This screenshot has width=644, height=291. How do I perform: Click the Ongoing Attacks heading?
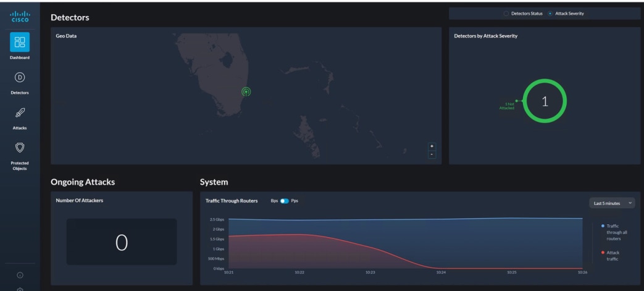click(83, 182)
